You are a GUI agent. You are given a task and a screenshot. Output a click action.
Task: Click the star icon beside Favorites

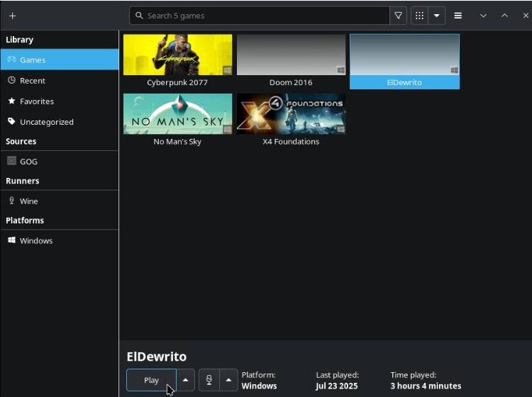tap(11, 101)
